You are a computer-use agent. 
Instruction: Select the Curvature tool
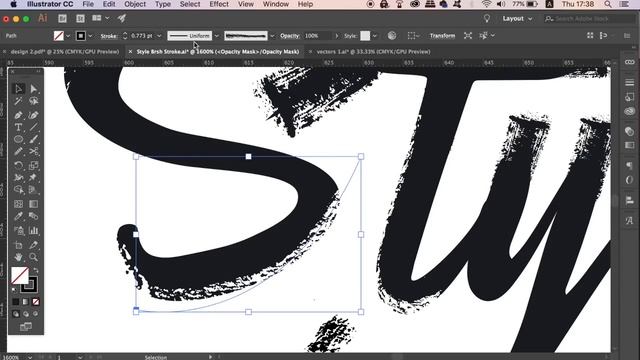click(33, 115)
